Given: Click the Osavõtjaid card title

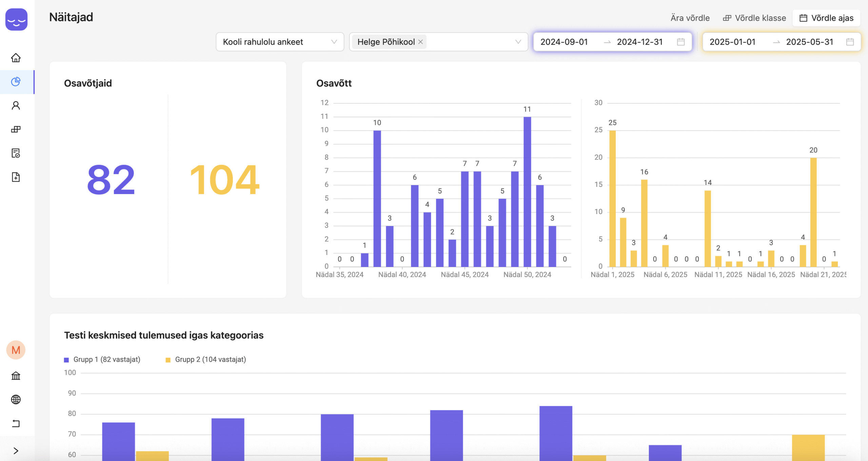Looking at the screenshot, I should click(x=88, y=83).
